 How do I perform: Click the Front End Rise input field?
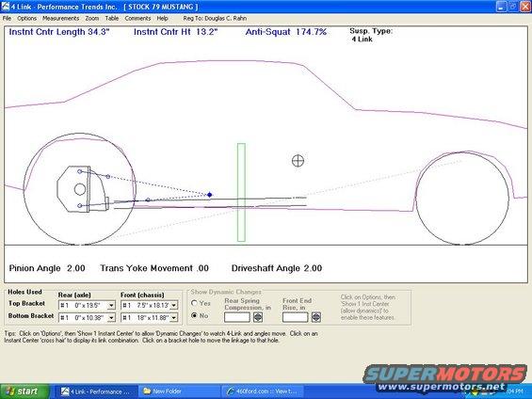tap(295, 317)
